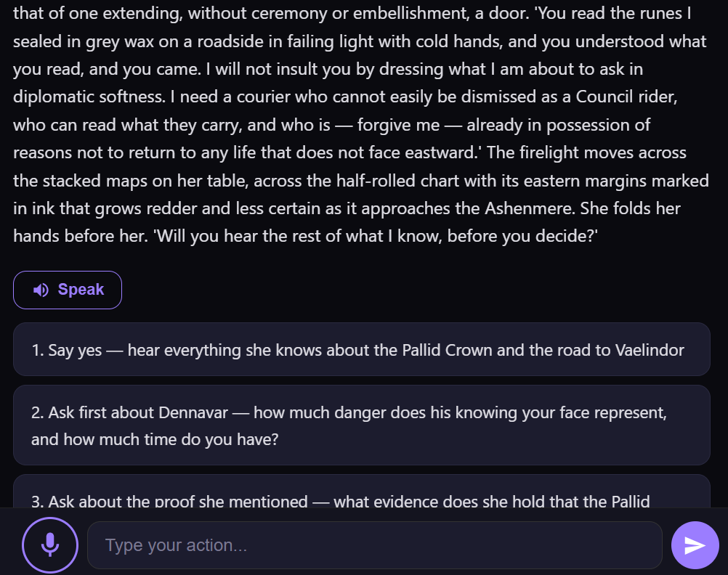Click the speaker icon inside Speak
Screen dimensions: 728x575
41,290
